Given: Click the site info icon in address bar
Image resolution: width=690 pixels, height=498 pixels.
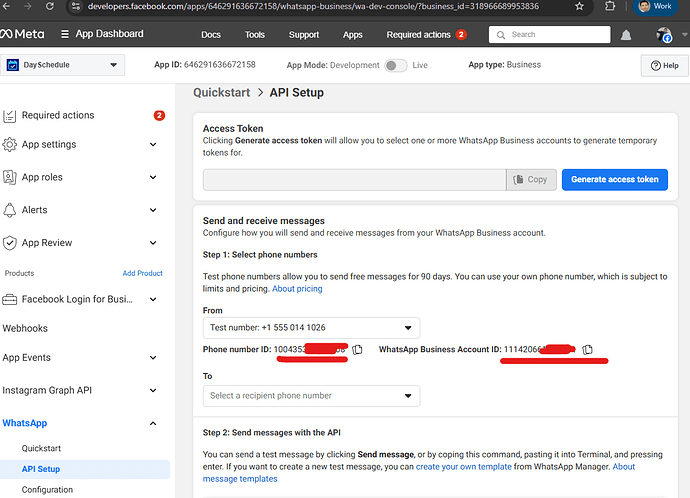Looking at the screenshot, I should (76, 6).
